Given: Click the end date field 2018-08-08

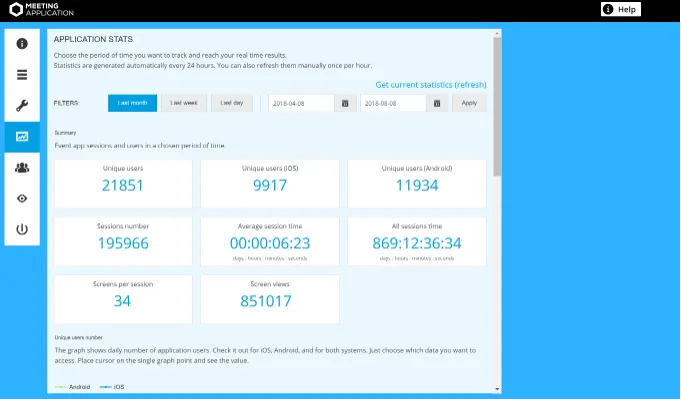Looking at the screenshot, I should 393,103.
